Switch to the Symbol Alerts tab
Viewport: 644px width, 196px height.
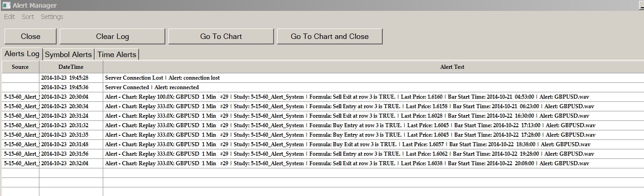68,54
